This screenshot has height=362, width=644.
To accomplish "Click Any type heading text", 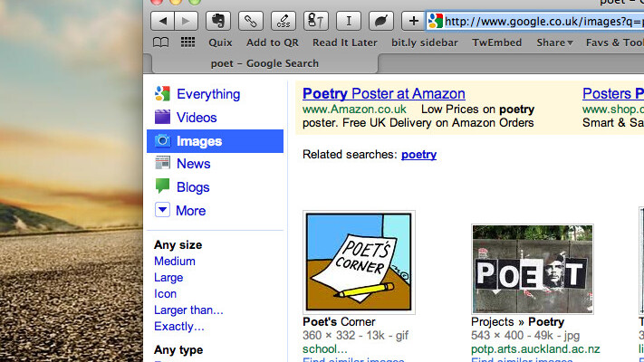I will click(178, 350).
